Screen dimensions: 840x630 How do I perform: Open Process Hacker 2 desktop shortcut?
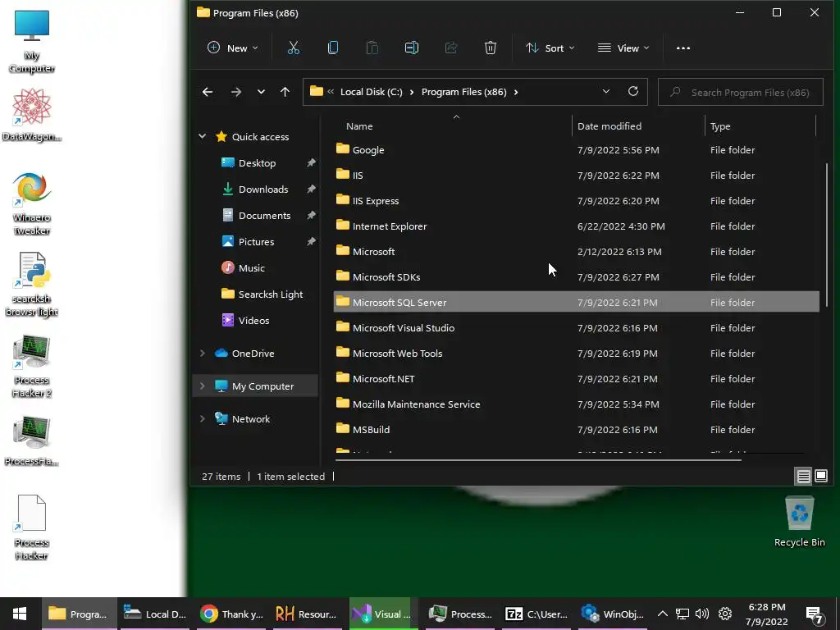tap(32, 367)
